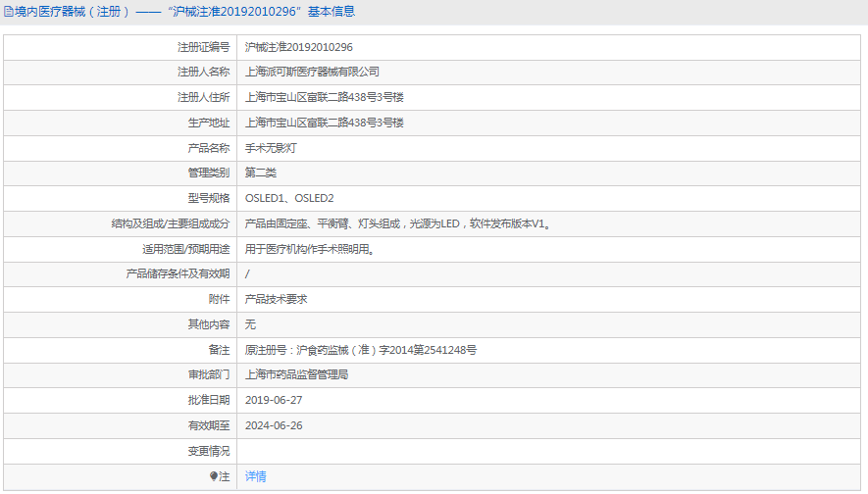Image resolution: width=868 pixels, height=494 pixels.
Task: Click the 注册人名称 row label
Action: [x=203, y=72]
